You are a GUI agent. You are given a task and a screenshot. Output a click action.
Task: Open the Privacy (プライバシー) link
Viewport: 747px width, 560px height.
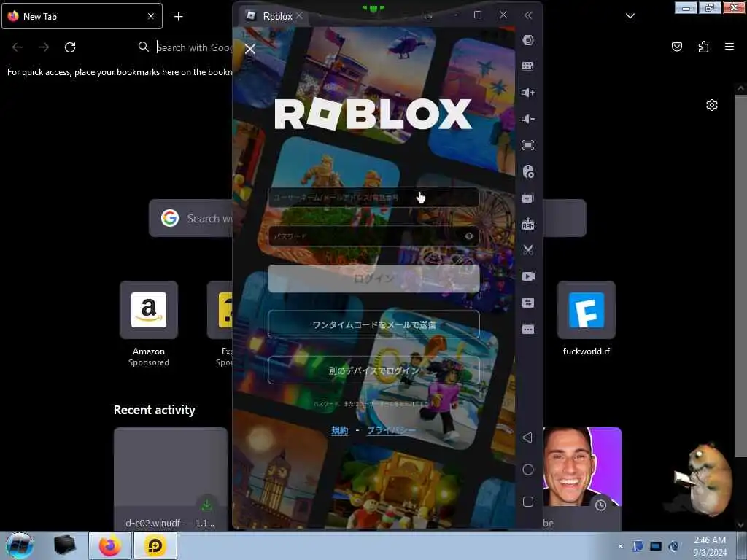[x=391, y=430]
